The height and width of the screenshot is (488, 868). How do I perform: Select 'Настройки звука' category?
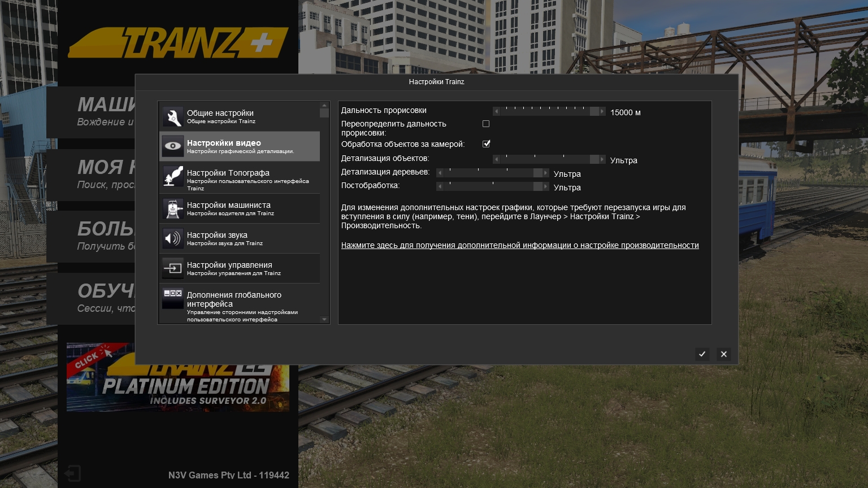point(240,238)
